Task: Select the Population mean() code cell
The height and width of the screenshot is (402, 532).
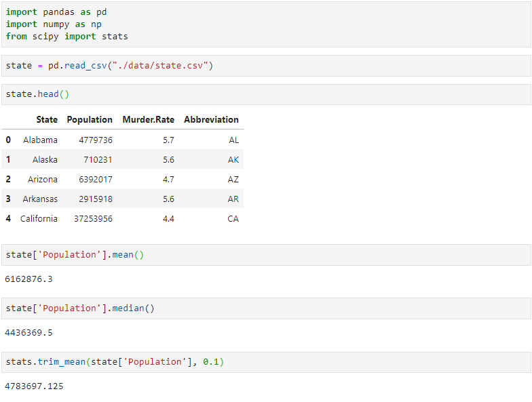Action: 266,255
